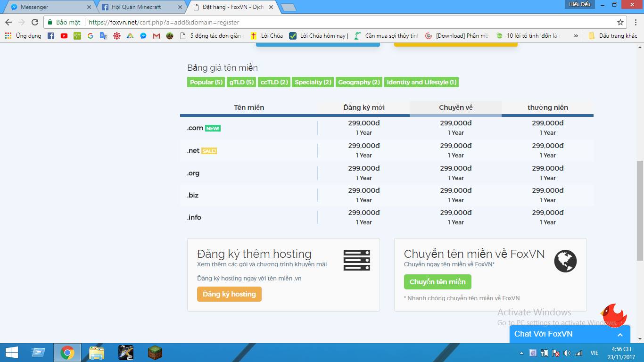Open the Google Drive bookmark

[x=130, y=36]
